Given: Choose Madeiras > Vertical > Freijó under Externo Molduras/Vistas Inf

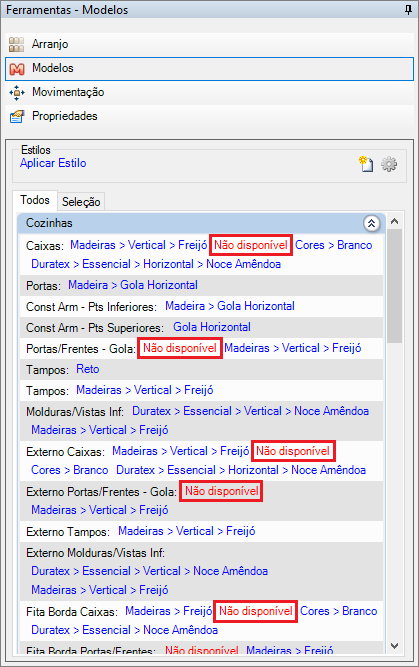Looking at the screenshot, I should click(100, 590).
